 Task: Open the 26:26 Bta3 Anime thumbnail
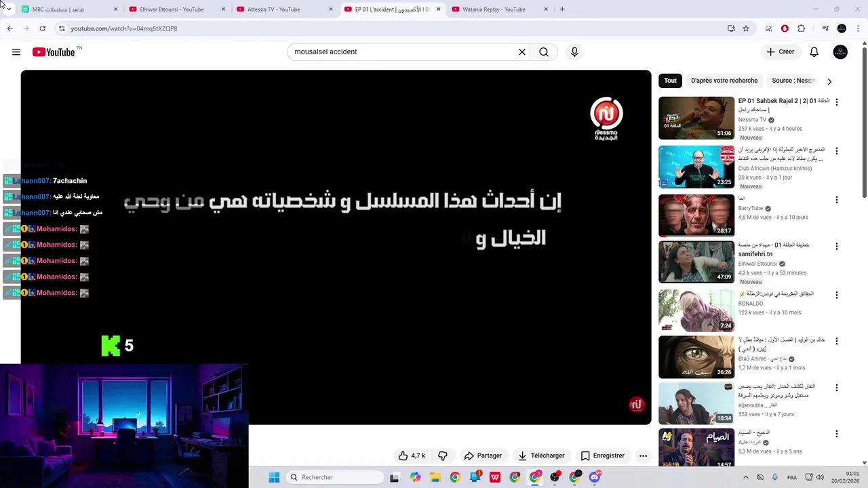(x=696, y=357)
